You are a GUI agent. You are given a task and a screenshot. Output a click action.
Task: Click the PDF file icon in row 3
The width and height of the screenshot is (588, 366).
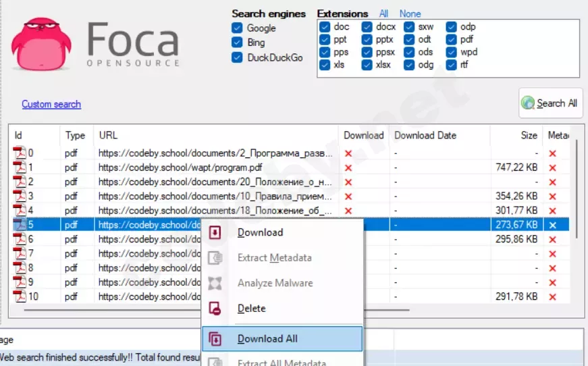[x=20, y=197]
